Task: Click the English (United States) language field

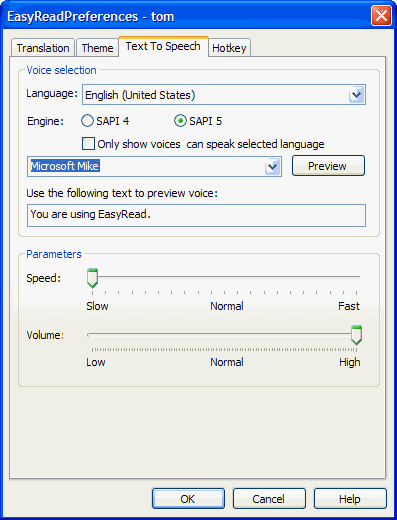Action: tap(215, 95)
